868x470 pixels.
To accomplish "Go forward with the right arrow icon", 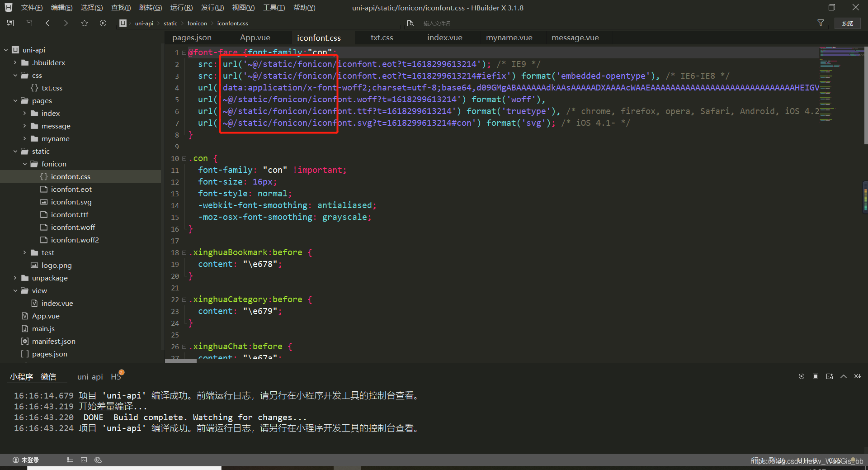I will pyautogui.click(x=66, y=23).
